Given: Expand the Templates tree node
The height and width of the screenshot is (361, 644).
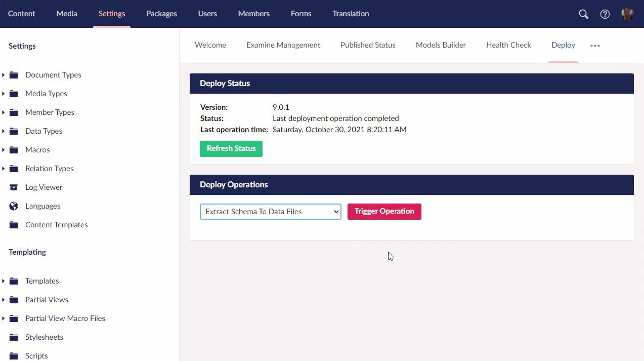Looking at the screenshot, I should 3,281.
